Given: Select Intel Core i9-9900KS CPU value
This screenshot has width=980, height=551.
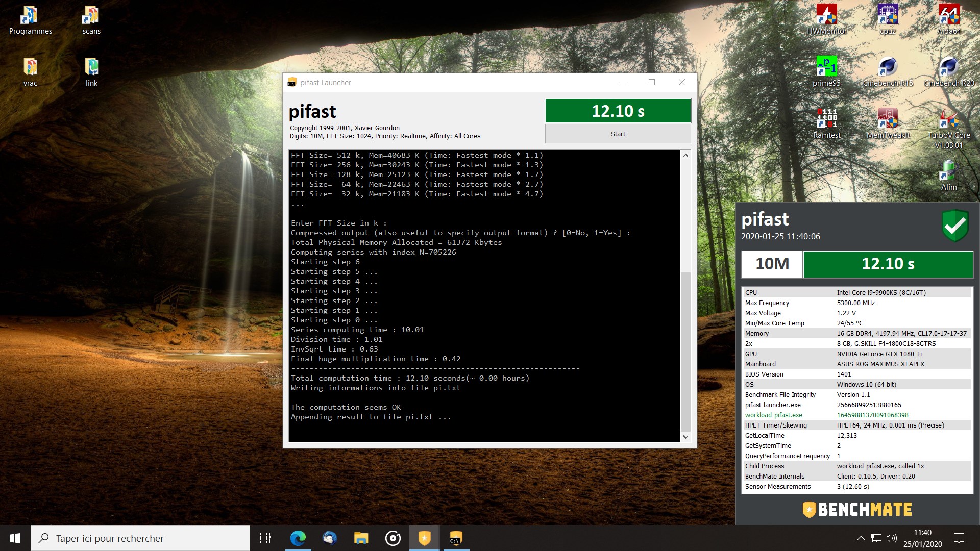Looking at the screenshot, I should point(881,292).
